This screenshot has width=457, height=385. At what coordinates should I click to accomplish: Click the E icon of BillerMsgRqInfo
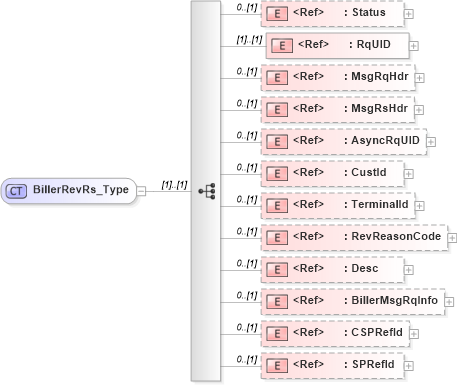click(277, 302)
